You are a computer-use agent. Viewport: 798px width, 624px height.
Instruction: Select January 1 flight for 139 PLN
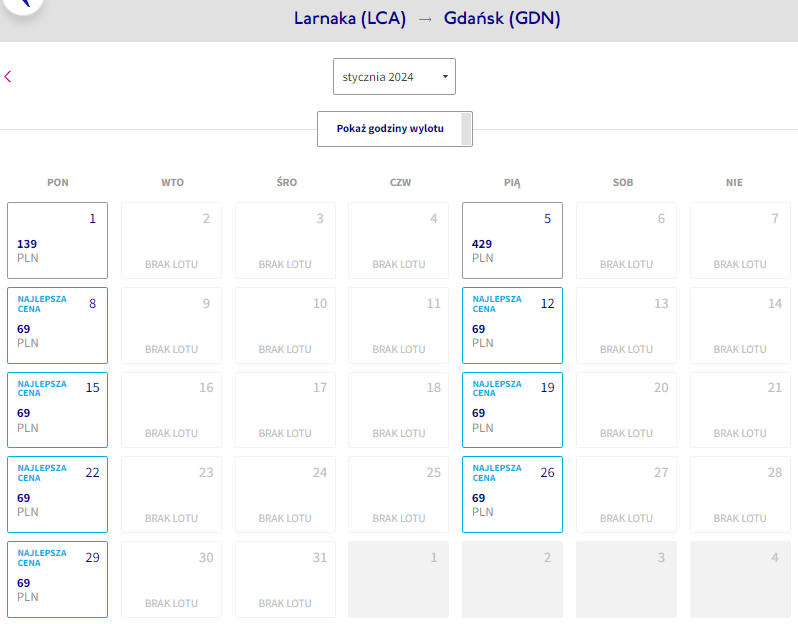[58, 240]
